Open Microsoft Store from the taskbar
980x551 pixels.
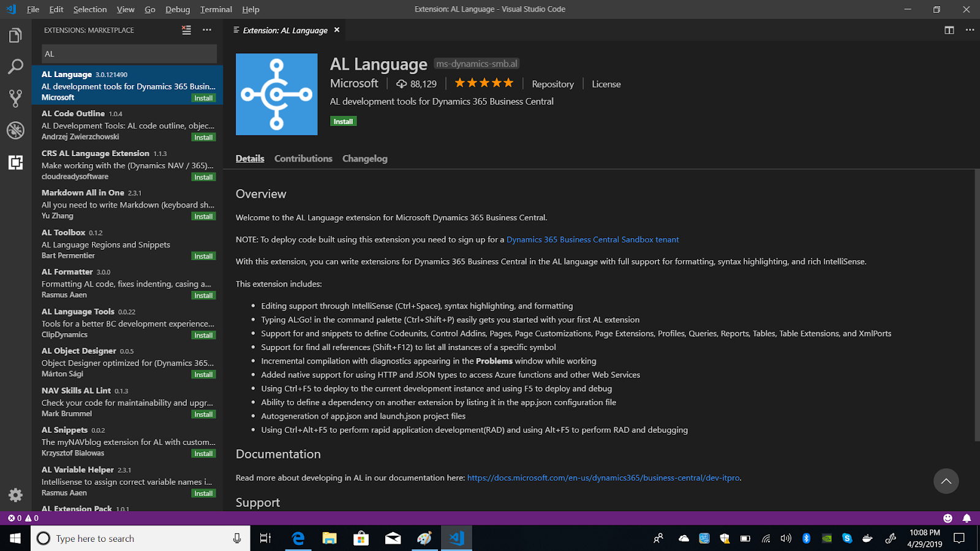click(x=361, y=538)
